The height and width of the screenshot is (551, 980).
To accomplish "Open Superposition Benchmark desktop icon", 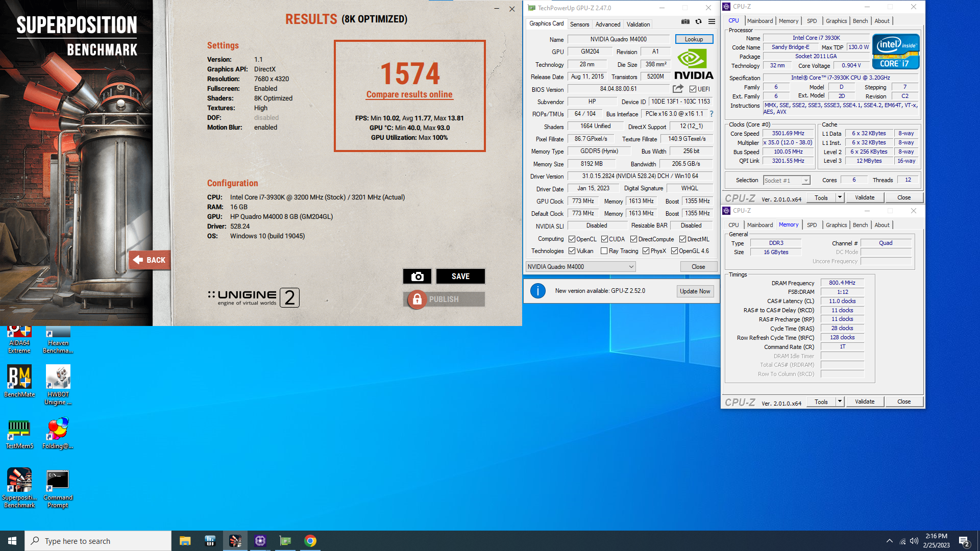I will coord(19,488).
